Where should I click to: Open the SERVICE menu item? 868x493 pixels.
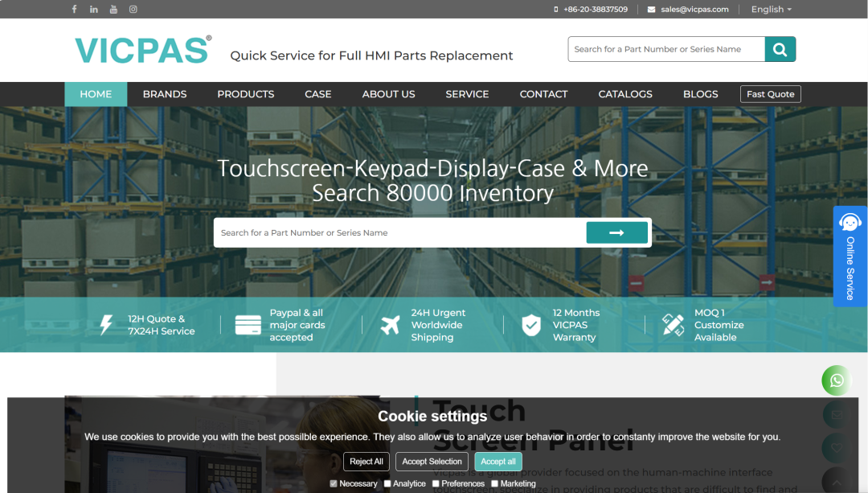(467, 94)
